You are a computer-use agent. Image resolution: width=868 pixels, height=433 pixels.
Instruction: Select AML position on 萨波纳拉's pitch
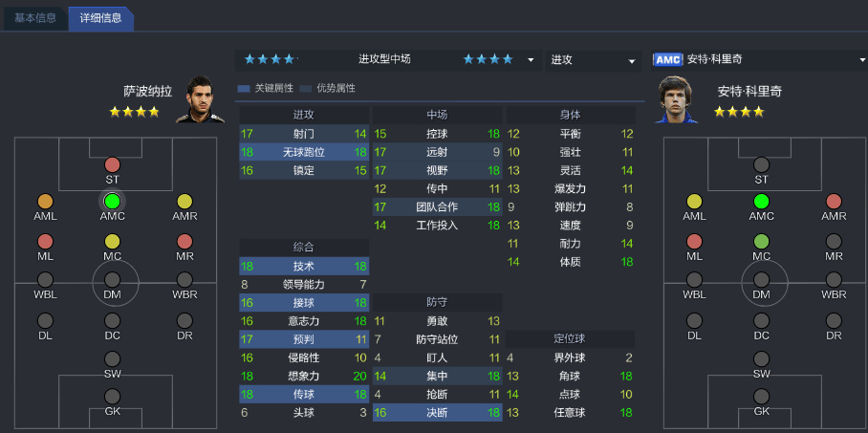[45, 202]
